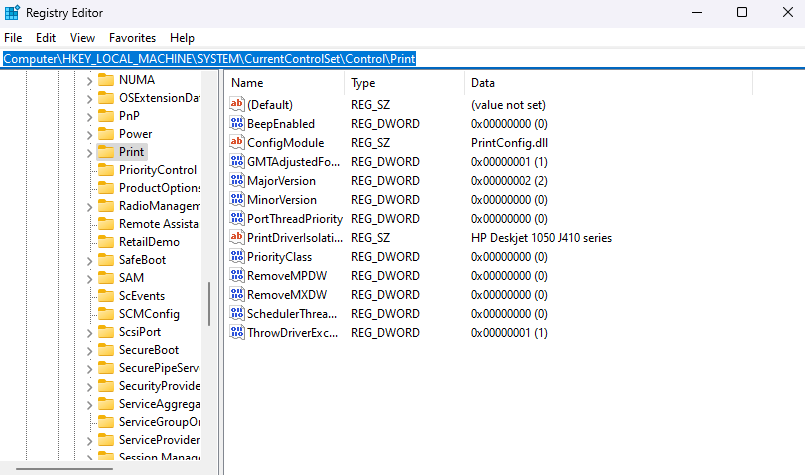Image resolution: width=805 pixels, height=475 pixels.
Task: Sort by the Data column header
Action: pyautogui.click(x=608, y=83)
